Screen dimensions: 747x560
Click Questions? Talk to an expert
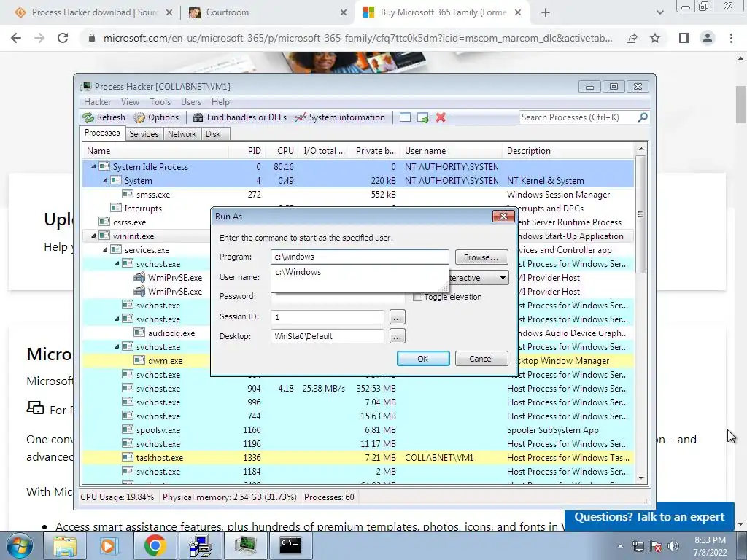pyautogui.click(x=649, y=517)
